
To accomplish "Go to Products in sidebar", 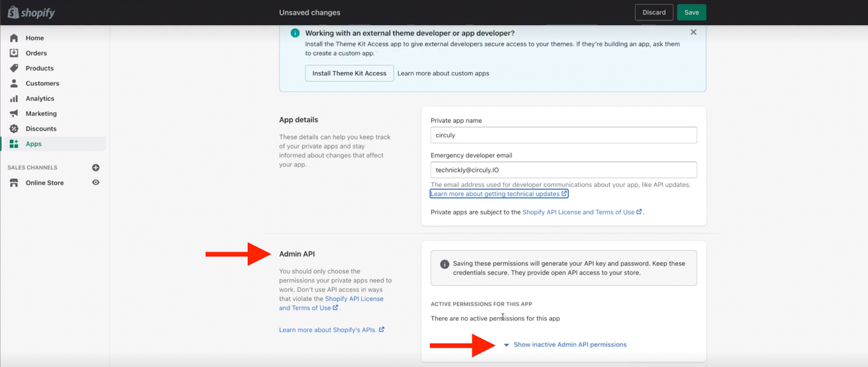I will click(x=40, y=68).
